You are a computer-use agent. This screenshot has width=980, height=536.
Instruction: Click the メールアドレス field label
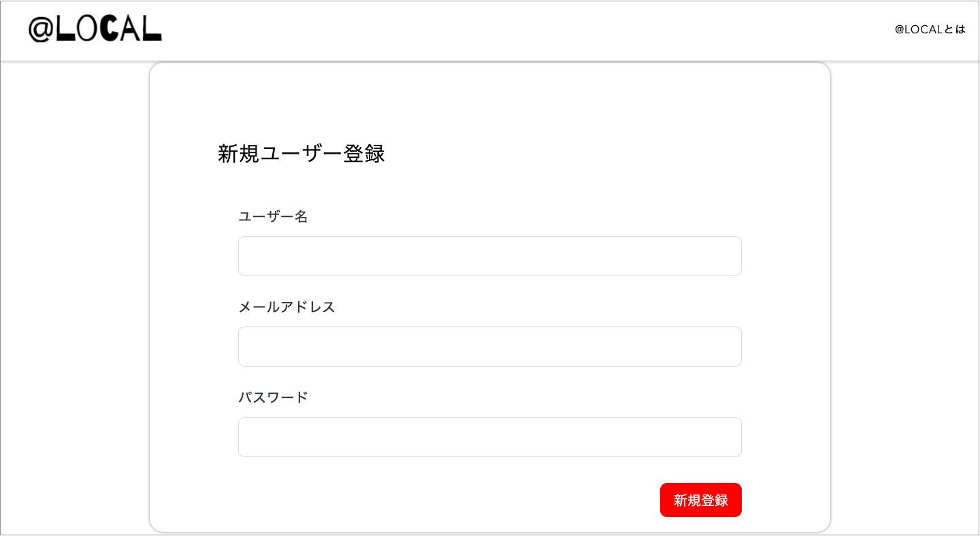(287, 307)
